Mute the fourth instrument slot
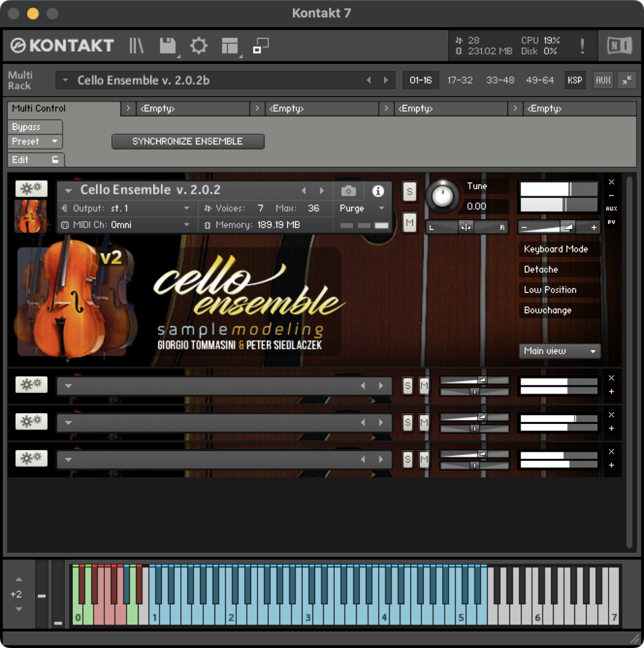Image resolution: width=644 pixels, height=648 pixels. pyautogui.click(x=424, y=459)
